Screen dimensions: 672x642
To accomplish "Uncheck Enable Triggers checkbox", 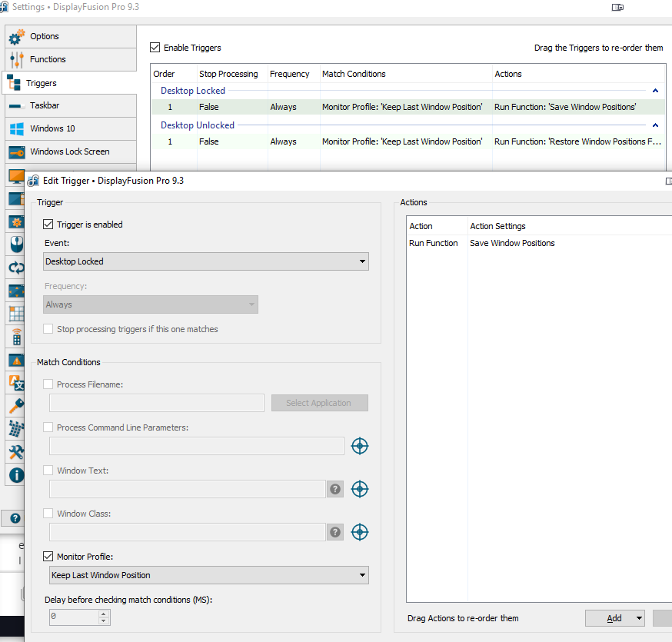I will (155, 47).
